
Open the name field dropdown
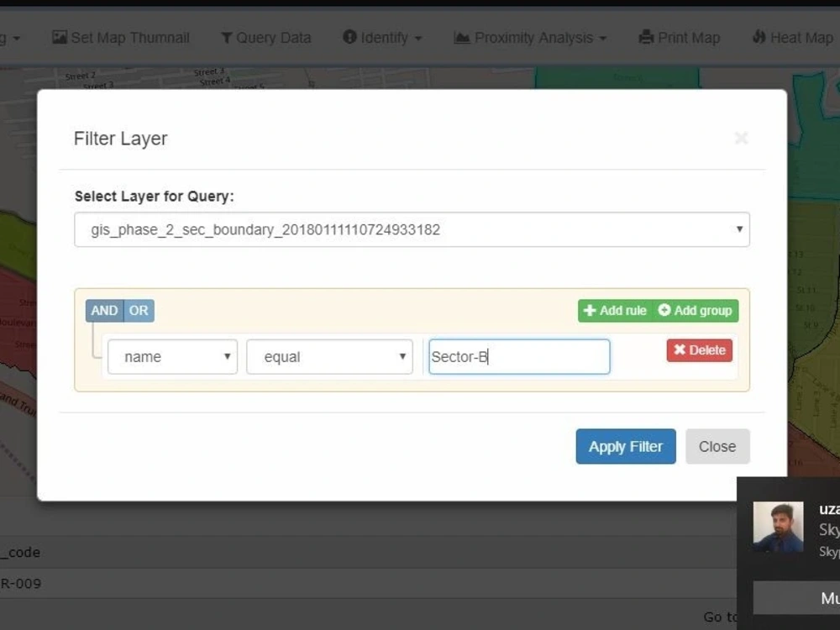[172, 357]
